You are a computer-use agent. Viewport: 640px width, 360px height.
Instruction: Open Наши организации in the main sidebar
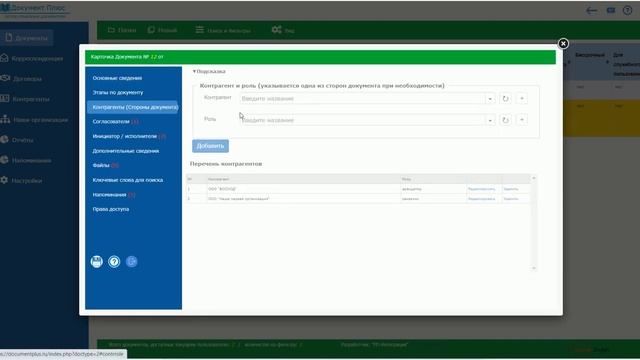click(34, 120)
